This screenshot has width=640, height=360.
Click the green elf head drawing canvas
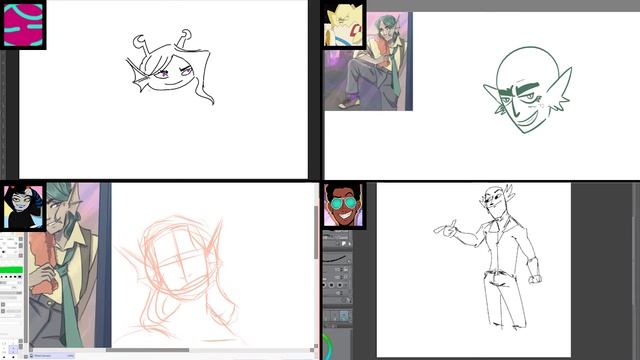click(x=527, y=96)
